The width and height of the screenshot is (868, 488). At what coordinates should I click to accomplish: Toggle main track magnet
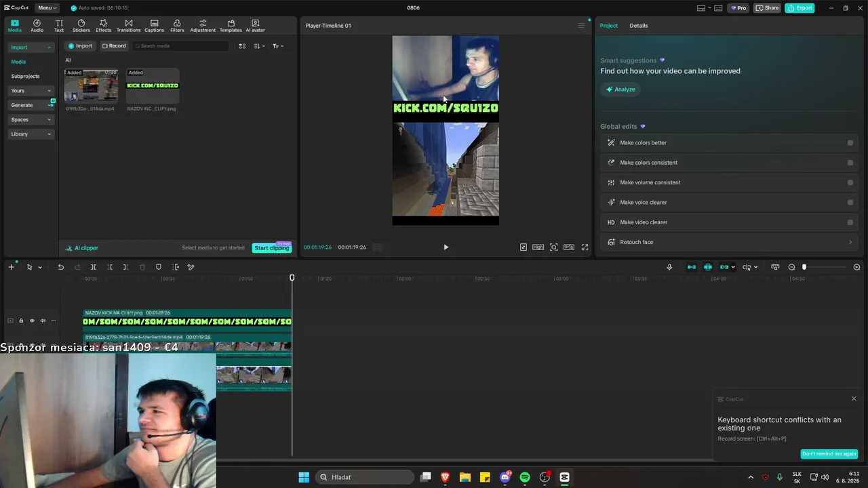692,267
